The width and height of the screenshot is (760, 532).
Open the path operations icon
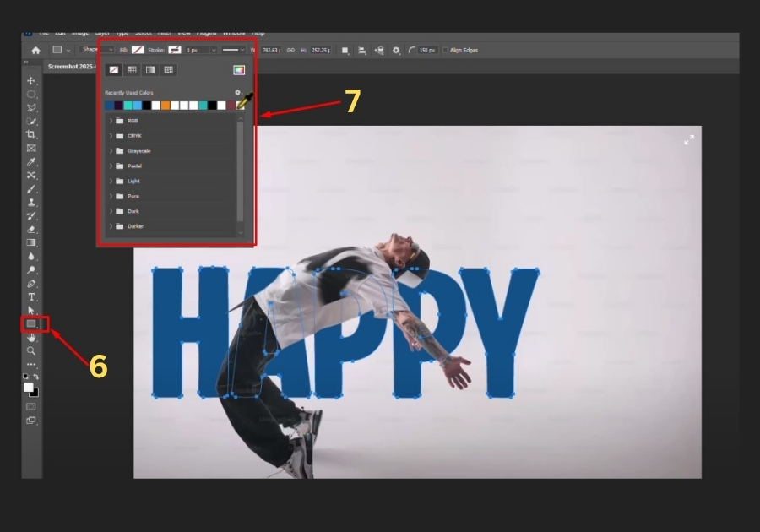pyautogui.click(x=345, y=51)
